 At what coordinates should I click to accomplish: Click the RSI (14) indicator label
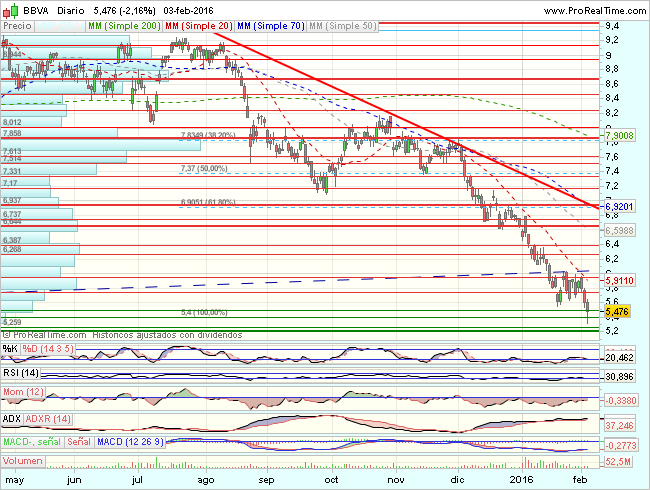[x=21, y=373]
